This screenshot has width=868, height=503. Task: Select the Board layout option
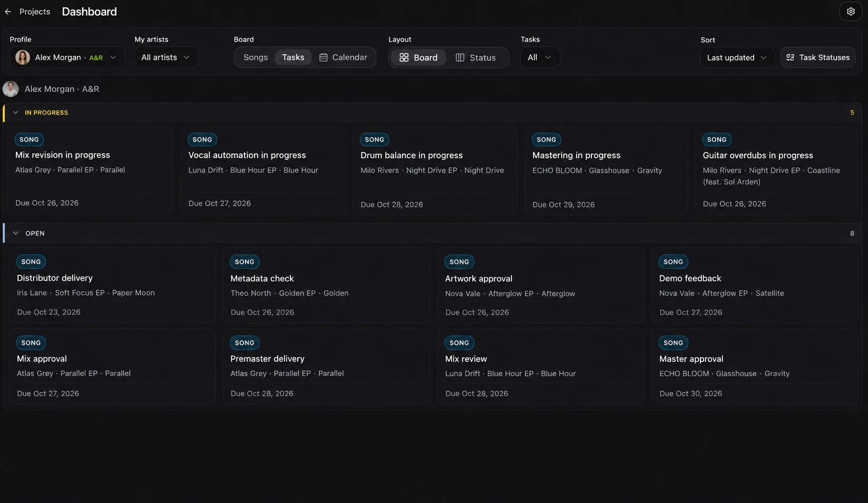coord(418,57)
